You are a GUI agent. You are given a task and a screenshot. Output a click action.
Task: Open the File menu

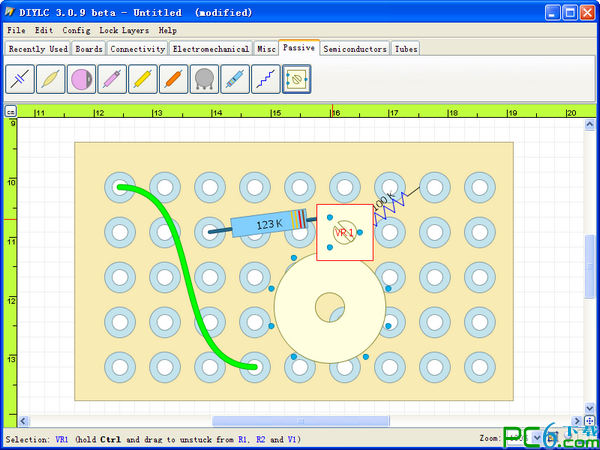point(15,31)
